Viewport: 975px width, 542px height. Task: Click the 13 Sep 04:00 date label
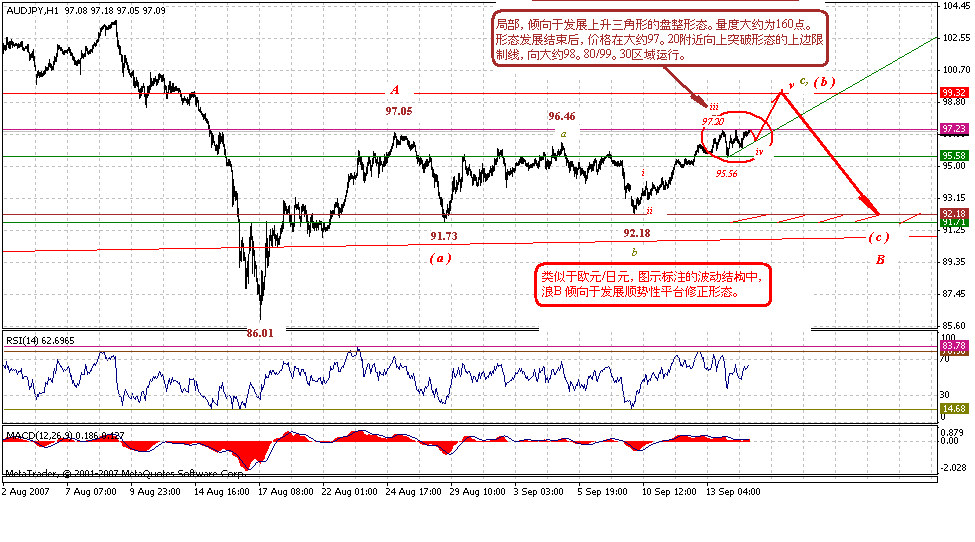pyautogui.click(x=733, y=492)
